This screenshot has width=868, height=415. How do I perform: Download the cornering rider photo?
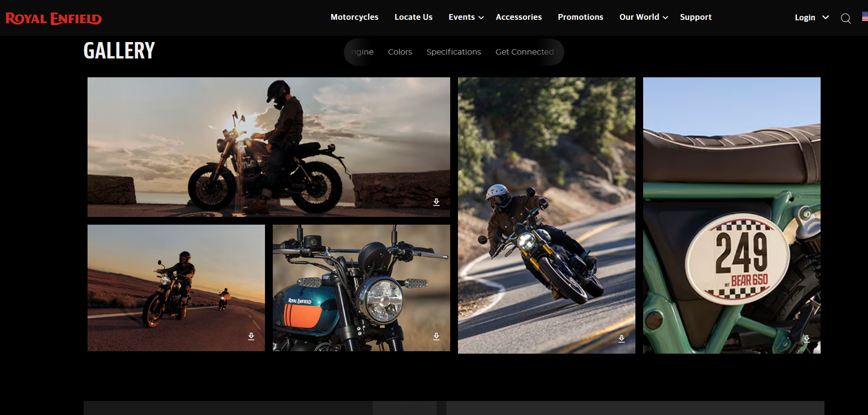pyautogui.click(x=621, y=339)
